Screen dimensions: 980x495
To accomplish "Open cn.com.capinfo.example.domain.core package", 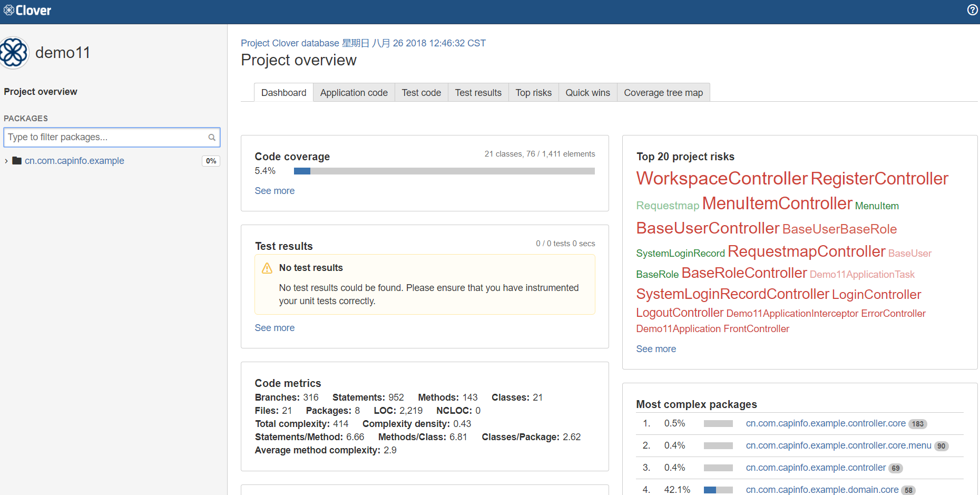I will coord(822,490).
